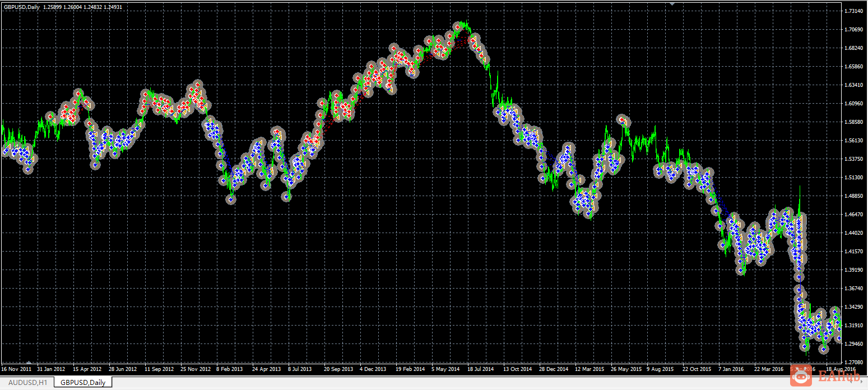The width and height of the screenshot is (868, 390).
Task: Click the 19 Feb 2014 date label
Action: [x=410, y=369]
